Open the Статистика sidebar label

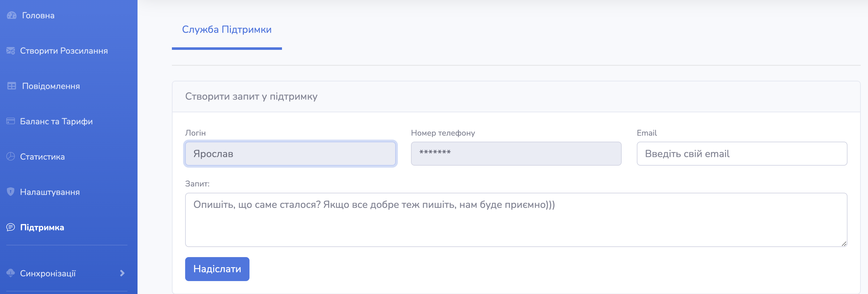(42, 157)
